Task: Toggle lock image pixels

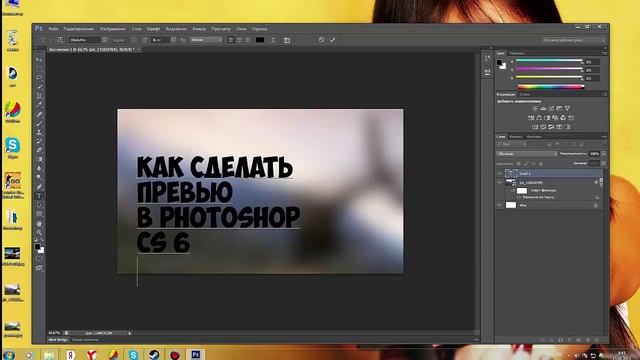Action: 526,164
